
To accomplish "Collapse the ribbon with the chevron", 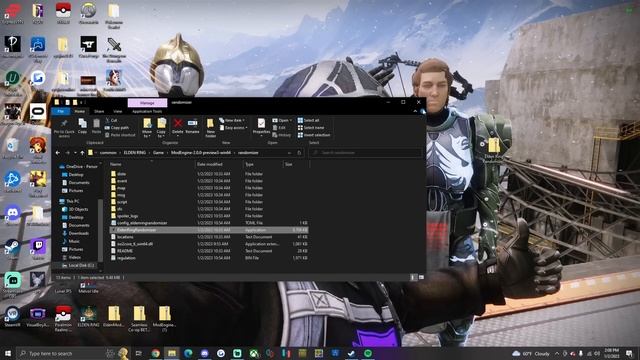I will pos(415,111).
